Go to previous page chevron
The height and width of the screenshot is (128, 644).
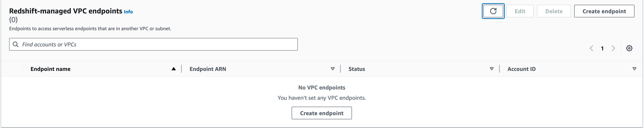tap(591, 48)
